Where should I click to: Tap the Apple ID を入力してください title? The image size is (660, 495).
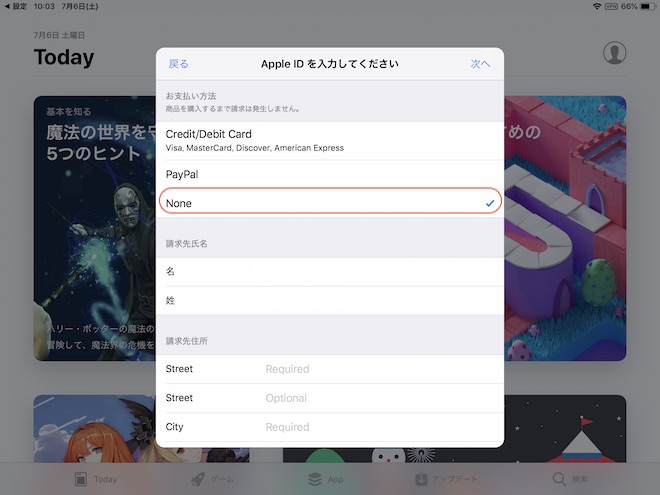tap(330, 64)
